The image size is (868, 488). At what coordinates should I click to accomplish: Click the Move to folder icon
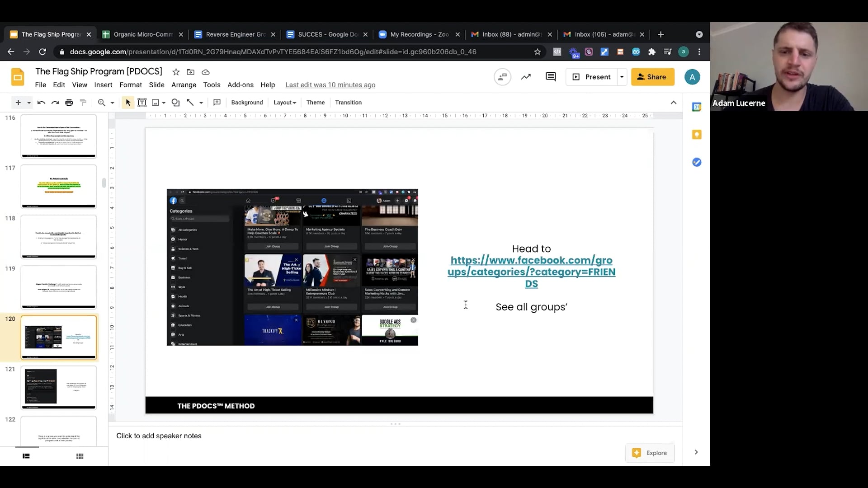coord(191,72)
